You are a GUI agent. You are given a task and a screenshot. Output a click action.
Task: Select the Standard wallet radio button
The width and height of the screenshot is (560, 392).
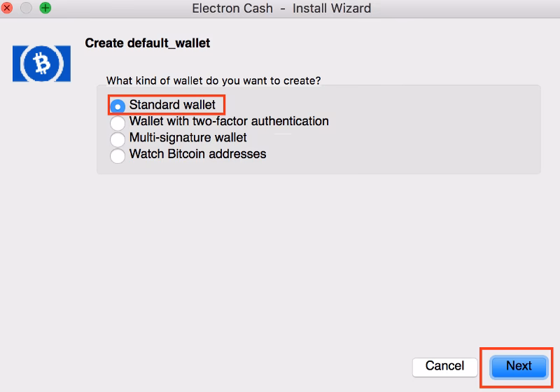pos(118,106)
